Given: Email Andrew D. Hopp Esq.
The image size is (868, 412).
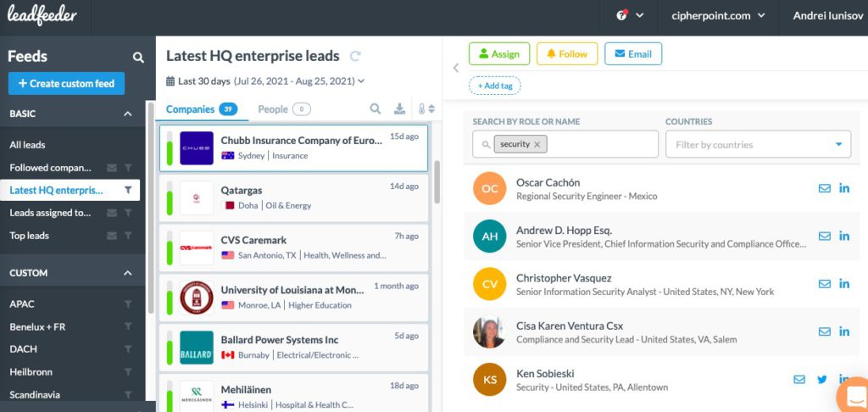Looking at the screenshot, I should pos(824,236).
